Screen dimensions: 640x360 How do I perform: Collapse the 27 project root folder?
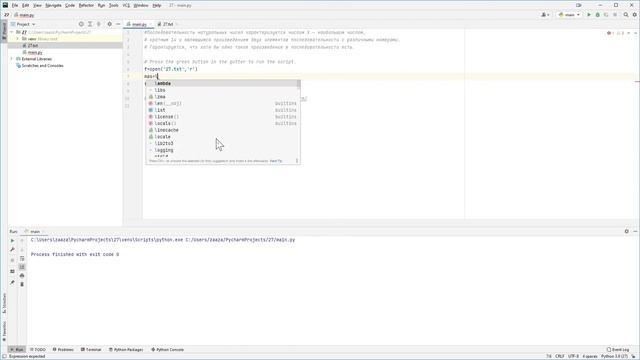(x=12, y=32)
